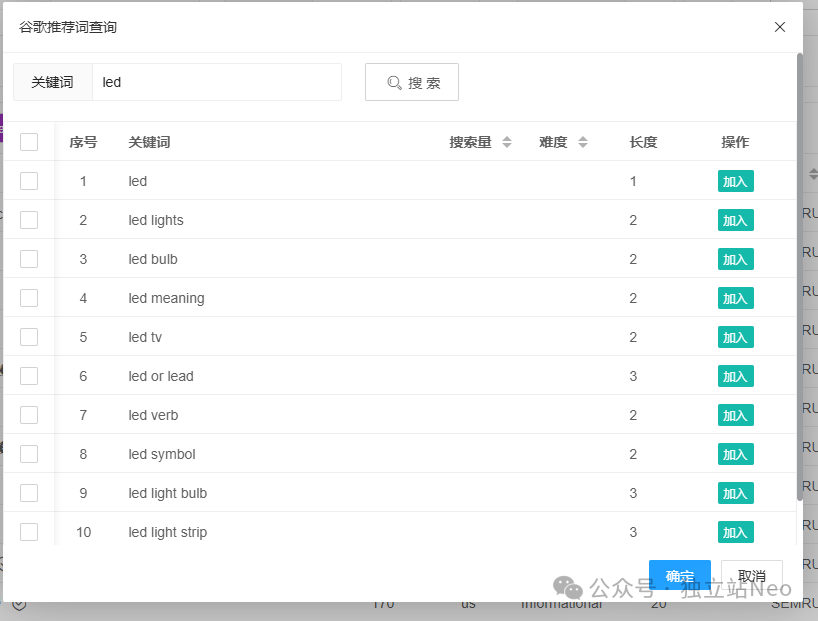
Task: Close the 谷歌推荐词查询 dialog
Action: [780, 27]
